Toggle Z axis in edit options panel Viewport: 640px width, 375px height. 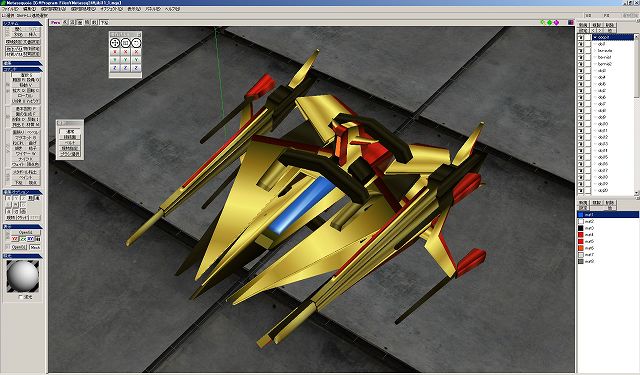coord(24,198)
